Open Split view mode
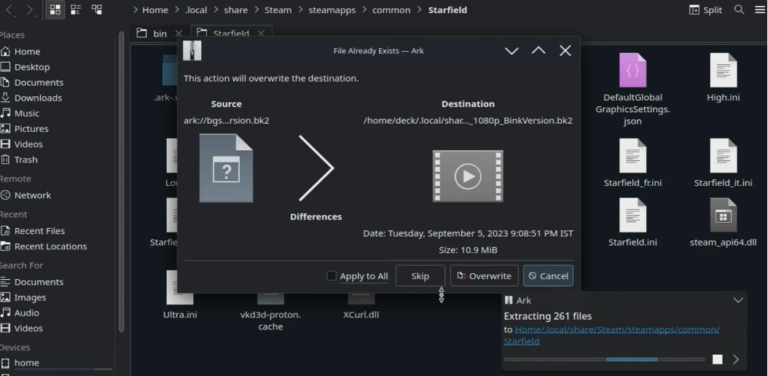 pos(705,10)
